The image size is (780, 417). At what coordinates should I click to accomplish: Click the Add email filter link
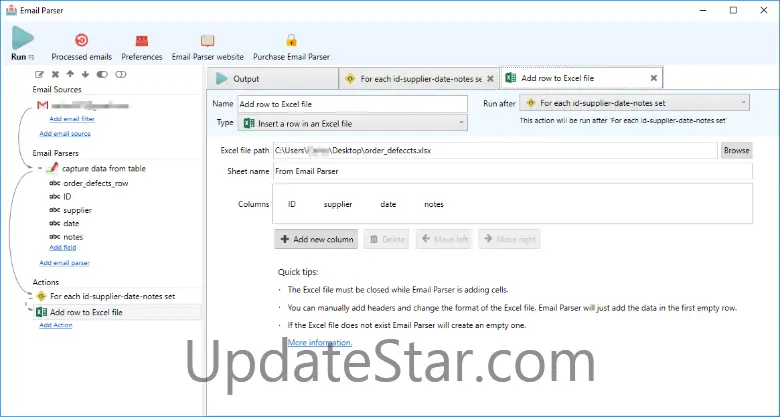click(x=72, y=119)
